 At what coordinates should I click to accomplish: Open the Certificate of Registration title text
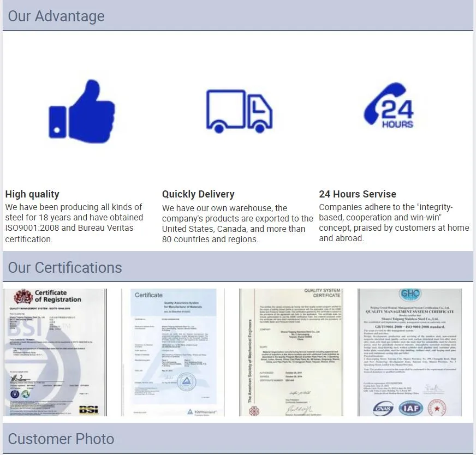tap(57, 296)
